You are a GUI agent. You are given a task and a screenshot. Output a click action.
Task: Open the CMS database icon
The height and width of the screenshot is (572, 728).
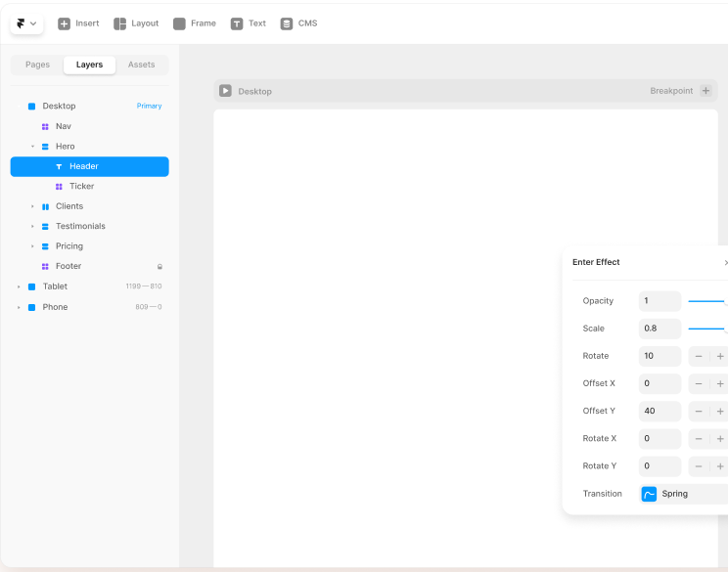click(x=287, y=23)
